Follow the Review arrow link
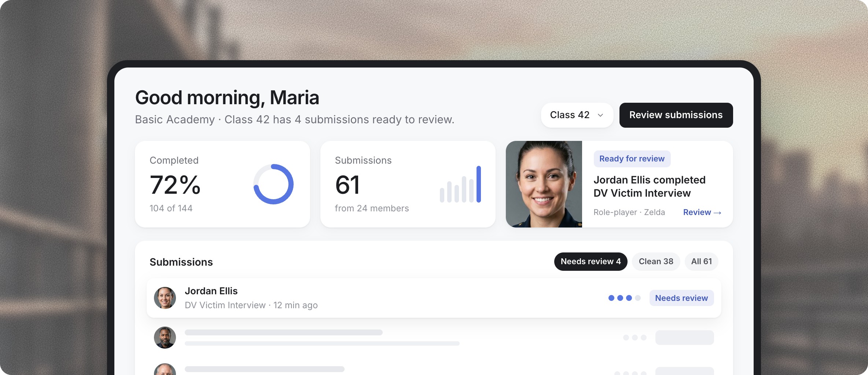The height and width of the screenshot is (375, 868). pyautogui.click(x=702, y=212)
